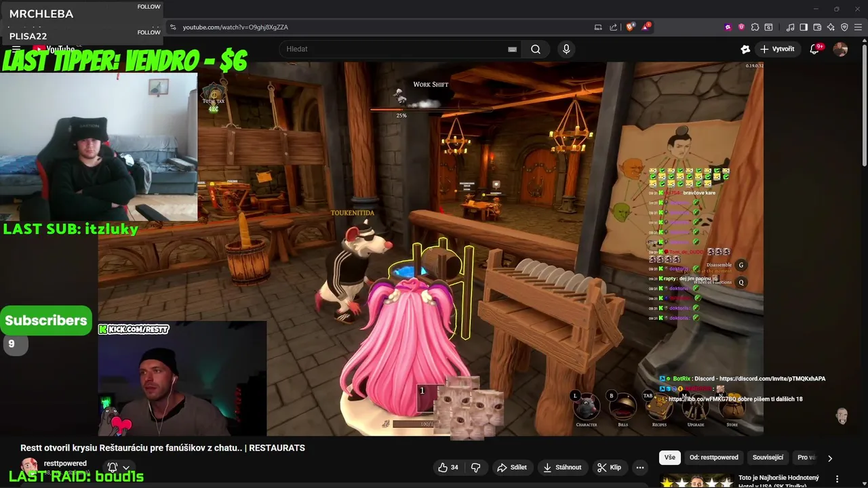Open the purple star extension icon
Viewport: 868px width, 488px height.
[728, 27]
